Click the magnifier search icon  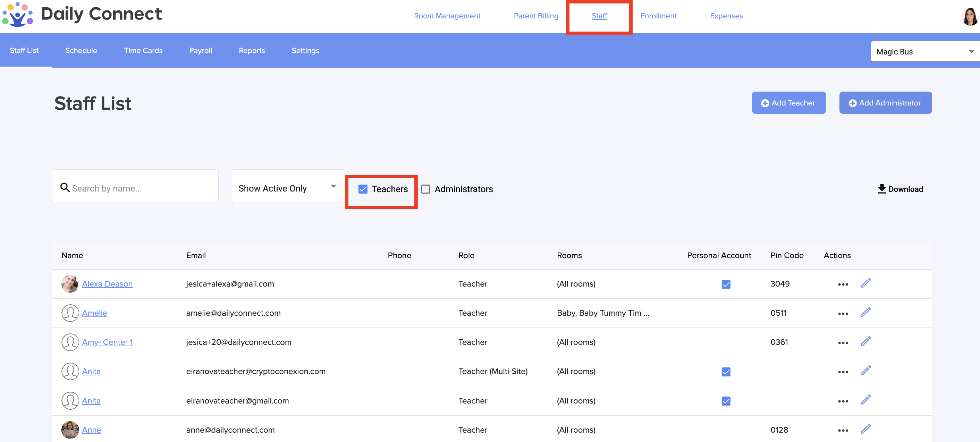coord(65,188)
